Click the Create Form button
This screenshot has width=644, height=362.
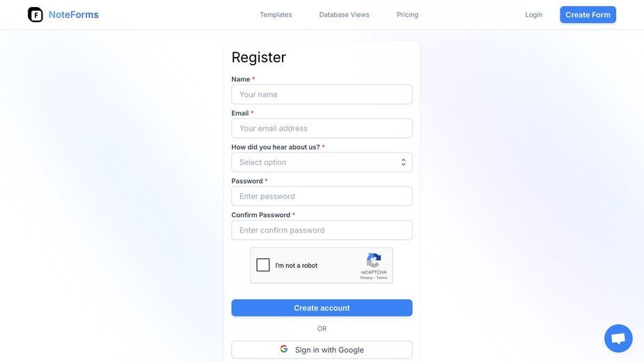coord(588,15)
